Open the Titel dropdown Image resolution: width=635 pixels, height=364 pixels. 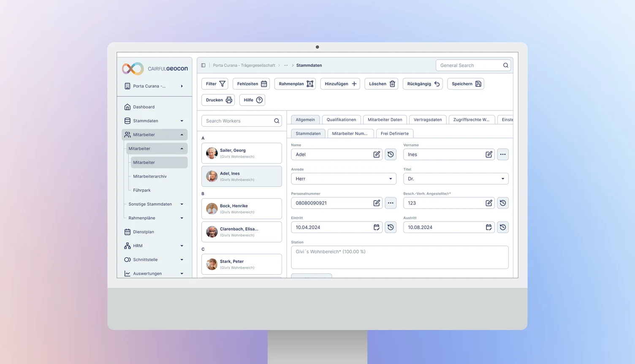pos(456,179)
